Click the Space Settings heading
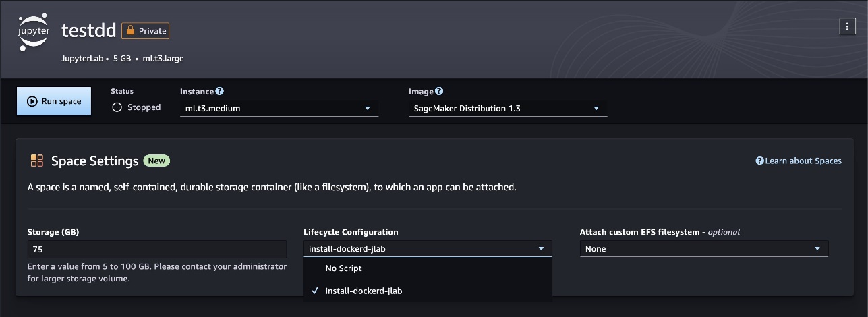Viewport: 868px width, 317px height. tap(94, 161)
